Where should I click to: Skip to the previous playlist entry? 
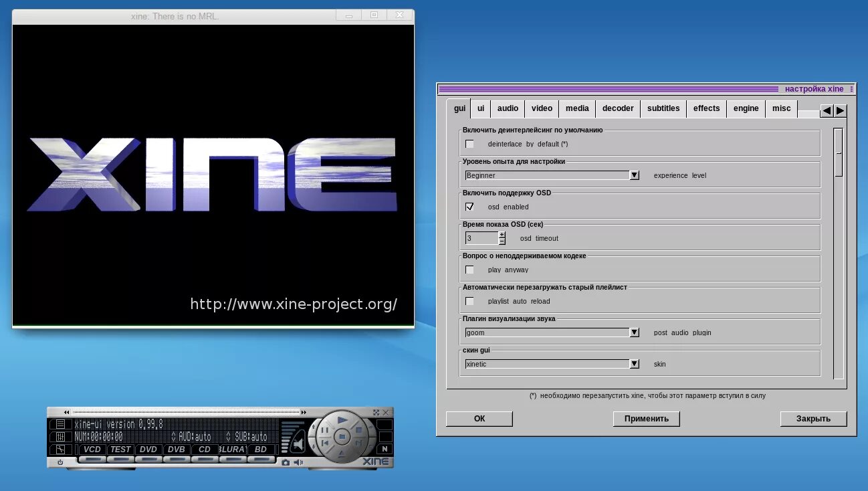[x=326, y=443]
